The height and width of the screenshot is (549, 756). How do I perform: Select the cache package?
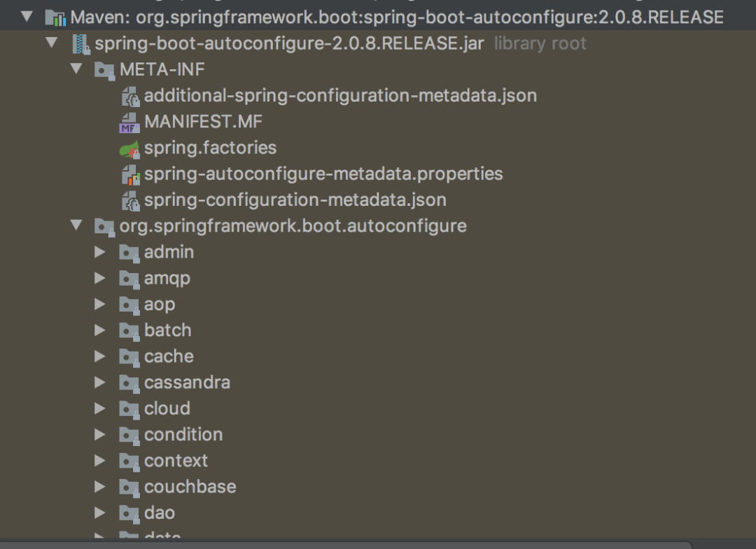[x=169, y=356]
